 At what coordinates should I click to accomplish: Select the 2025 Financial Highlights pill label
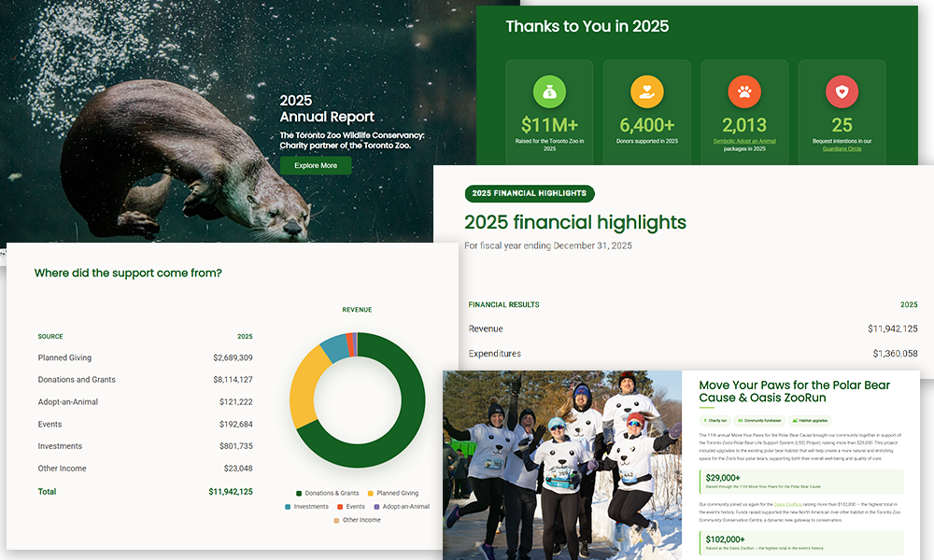pos(529,193)
